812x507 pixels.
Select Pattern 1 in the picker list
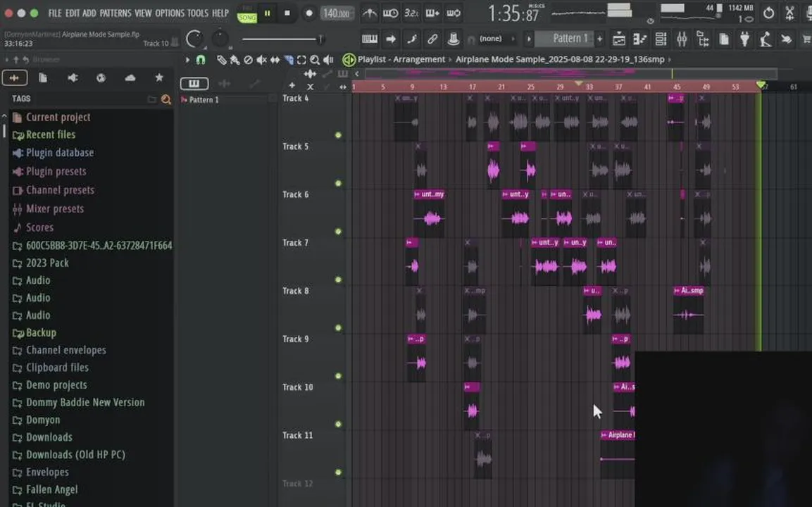pyautogui.click(x=204, y=99)
